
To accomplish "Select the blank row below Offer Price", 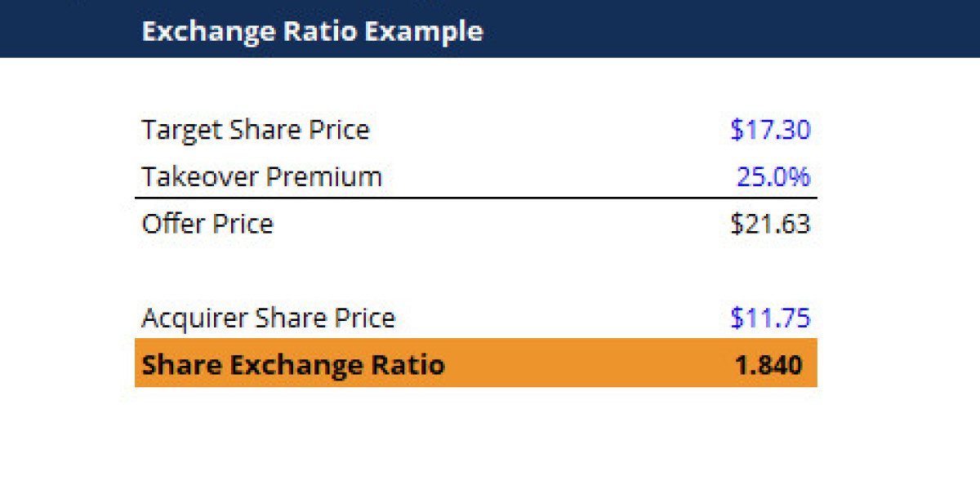I will (475, 271).
